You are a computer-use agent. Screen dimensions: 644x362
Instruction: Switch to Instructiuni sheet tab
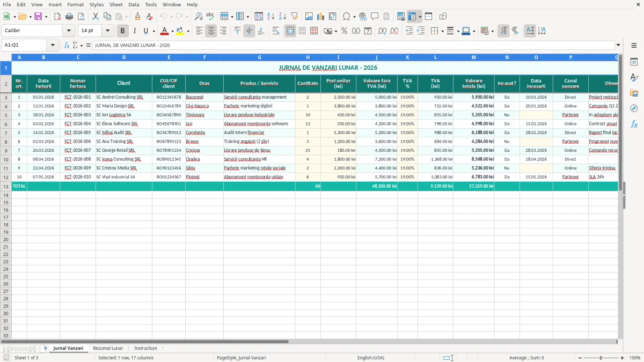pyautogui.click(x=145, y=348)
